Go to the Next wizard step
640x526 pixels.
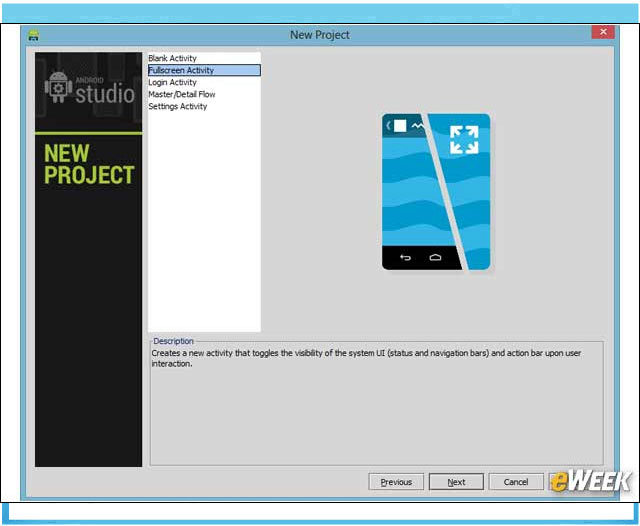click(x=456, y=482)
